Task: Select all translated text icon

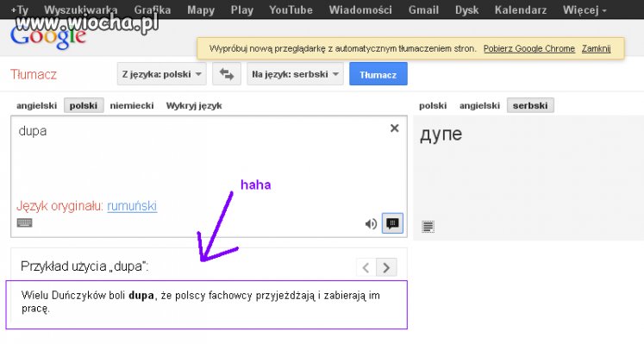Action: 428,226
